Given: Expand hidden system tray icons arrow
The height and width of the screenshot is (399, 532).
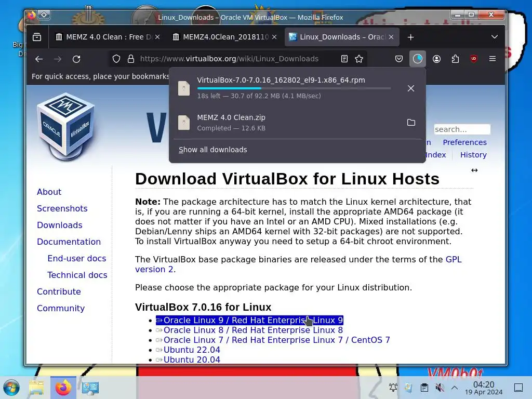Looking at the screenshot, I should [455, 388].
